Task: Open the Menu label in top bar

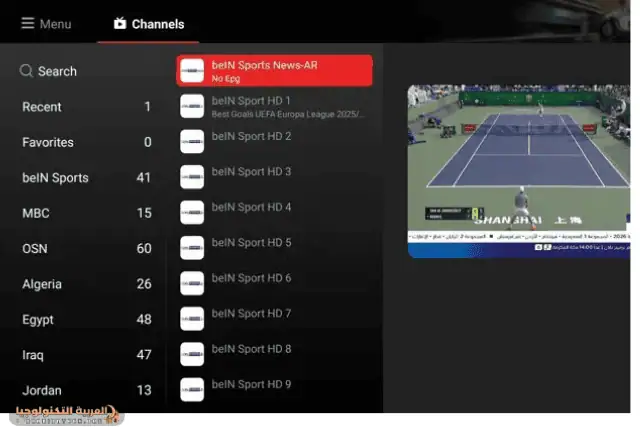Action: (56, 24)
